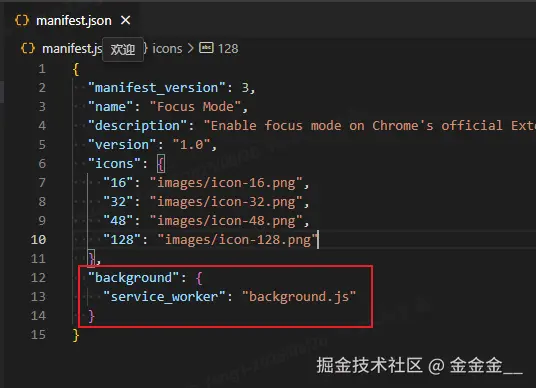This screenshot has height=388, width=536.
Task: Click the string symbol icon before 128
Action: tap(206, 48)
